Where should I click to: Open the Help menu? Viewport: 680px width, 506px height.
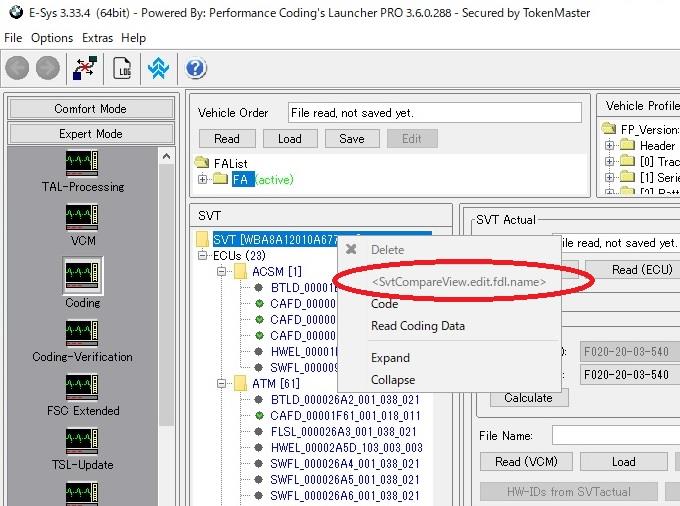(x=134, y=38)
